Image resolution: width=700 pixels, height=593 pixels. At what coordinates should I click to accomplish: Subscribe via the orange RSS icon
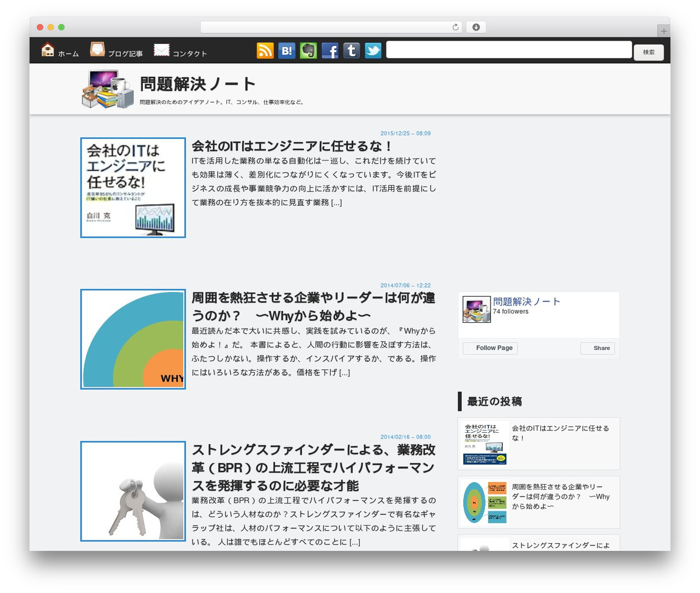pyautogui.click(x=265, y=50)
